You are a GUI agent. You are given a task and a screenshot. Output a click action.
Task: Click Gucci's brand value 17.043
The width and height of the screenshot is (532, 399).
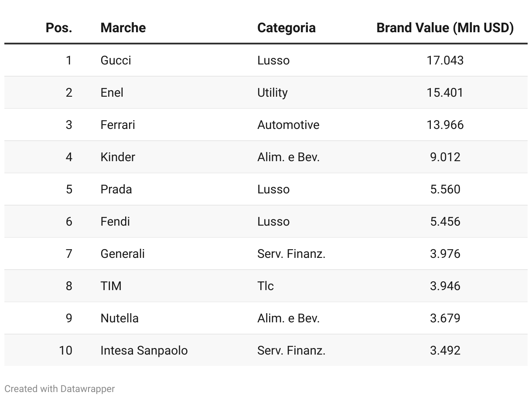pyautogui.click(x=445, y=60)
